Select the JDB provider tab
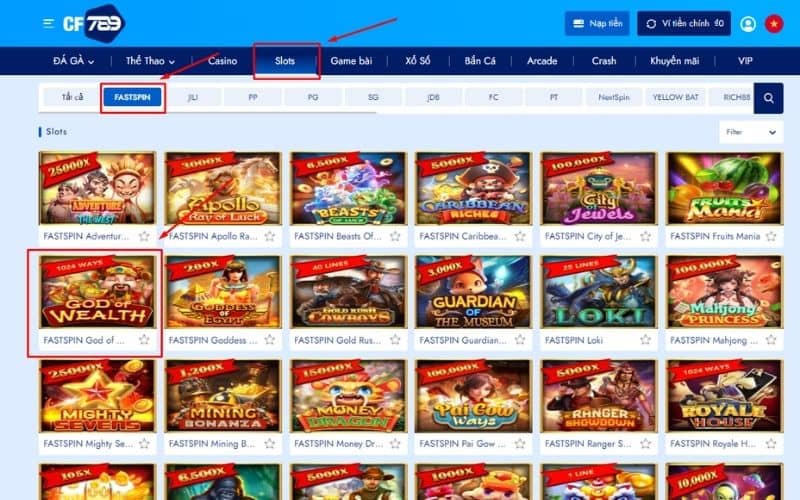The height and width of the screenshot is (500, 800). point(433,97)
